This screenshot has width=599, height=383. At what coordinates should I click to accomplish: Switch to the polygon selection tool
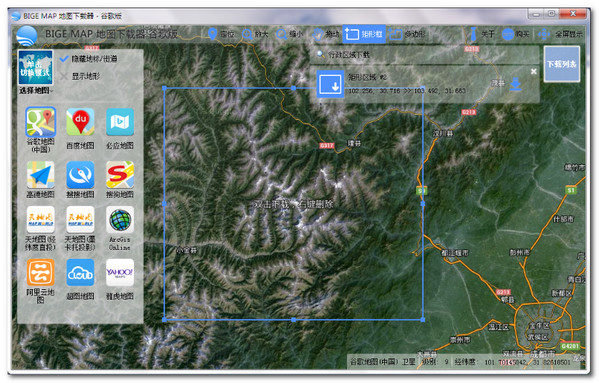tap(407, 34)
